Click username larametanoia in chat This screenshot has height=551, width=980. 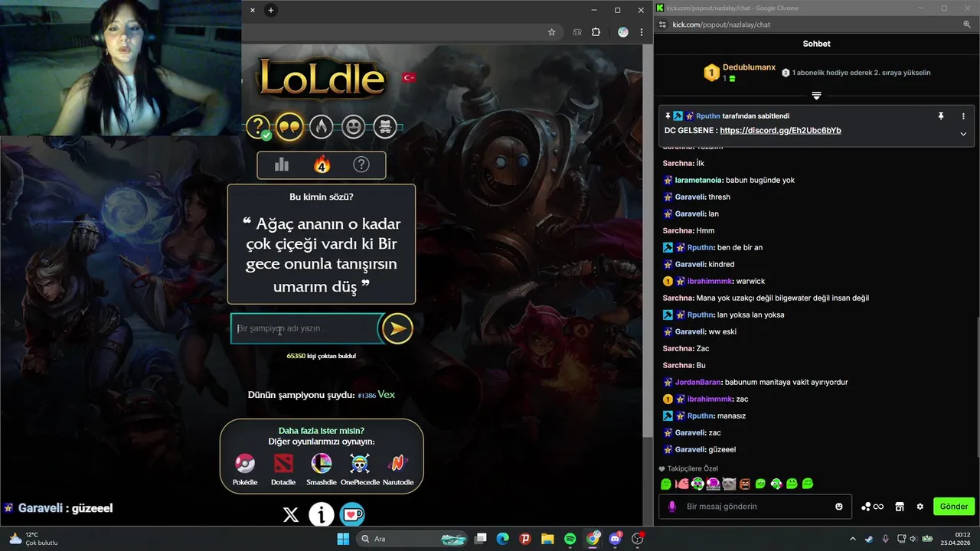[699, 181]
